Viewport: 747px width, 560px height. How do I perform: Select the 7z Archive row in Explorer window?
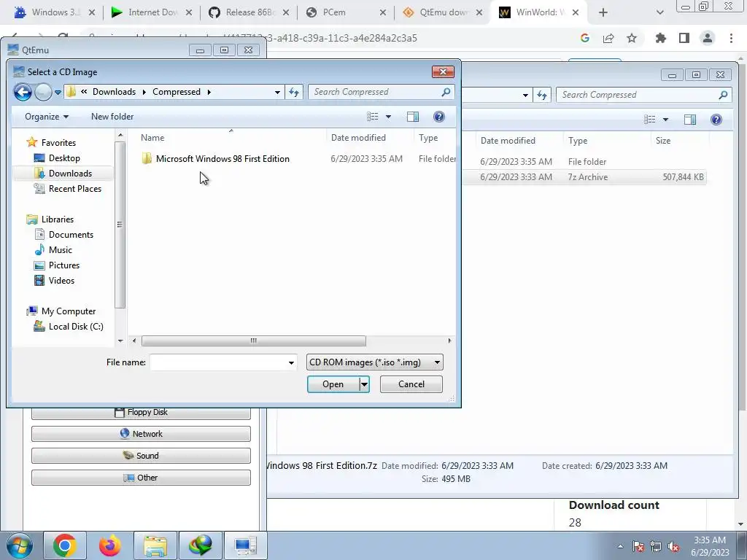(x=586, y=177)
